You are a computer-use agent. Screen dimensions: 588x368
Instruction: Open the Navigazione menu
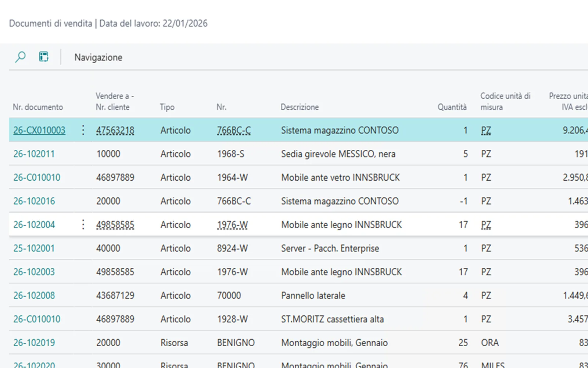98,57
